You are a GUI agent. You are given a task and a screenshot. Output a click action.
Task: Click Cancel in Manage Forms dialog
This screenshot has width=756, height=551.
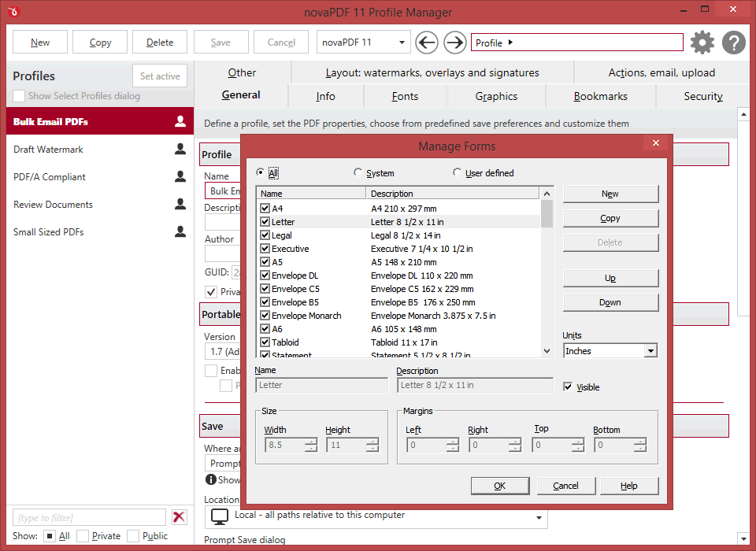pyautogui.click(x=566, y=486)
